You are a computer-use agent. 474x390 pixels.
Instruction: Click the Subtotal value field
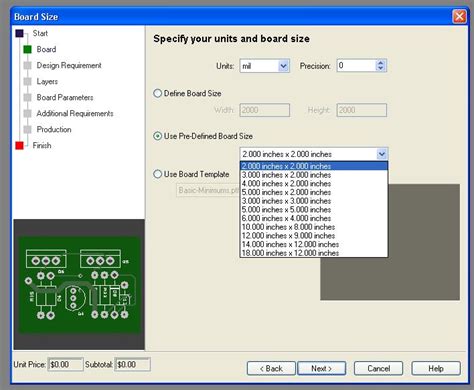132,364
